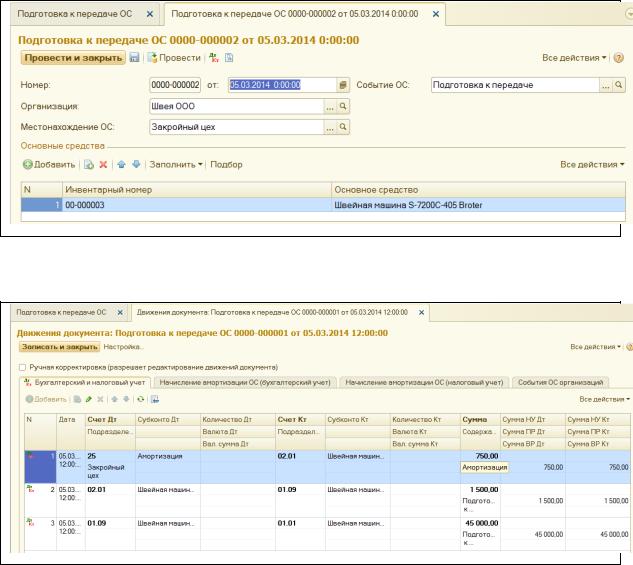633x565 pixels.
Task: Click the Настройка... link
Action: 124,347
